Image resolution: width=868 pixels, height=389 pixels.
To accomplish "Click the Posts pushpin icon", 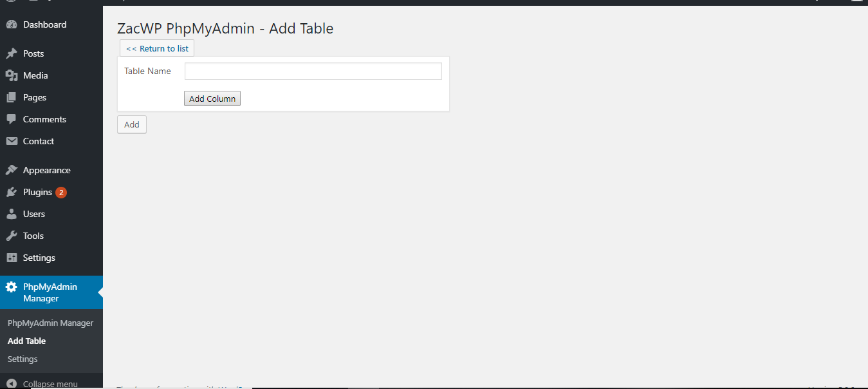I will [11, 53].
